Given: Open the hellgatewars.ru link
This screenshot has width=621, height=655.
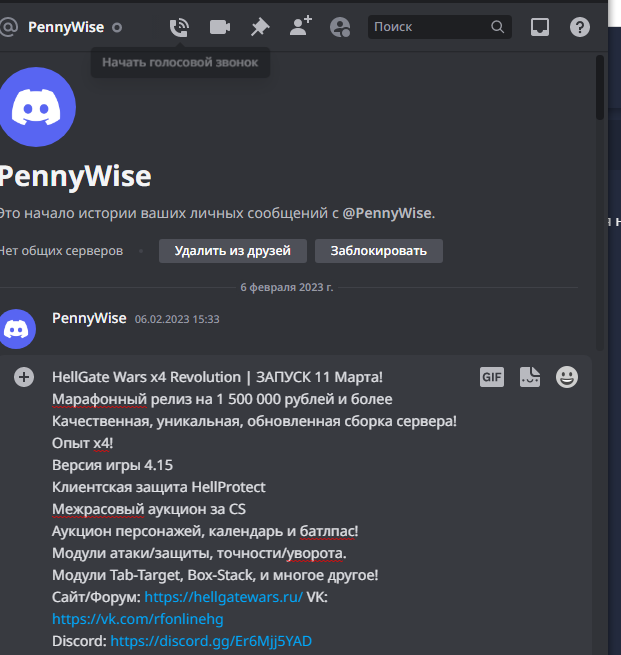Looking at the screenshot, I should 223,597.
